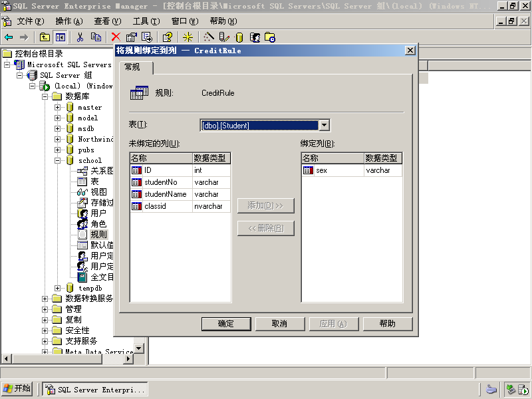
Task: Open the 查看(V) menu
Action: pos(108,21)
